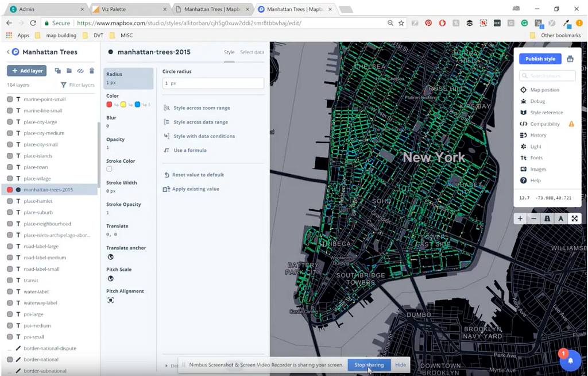Zoom in with the map plus button
Image resolution: width=588 pixels, height=376 pixels.
tap(520, 218)
